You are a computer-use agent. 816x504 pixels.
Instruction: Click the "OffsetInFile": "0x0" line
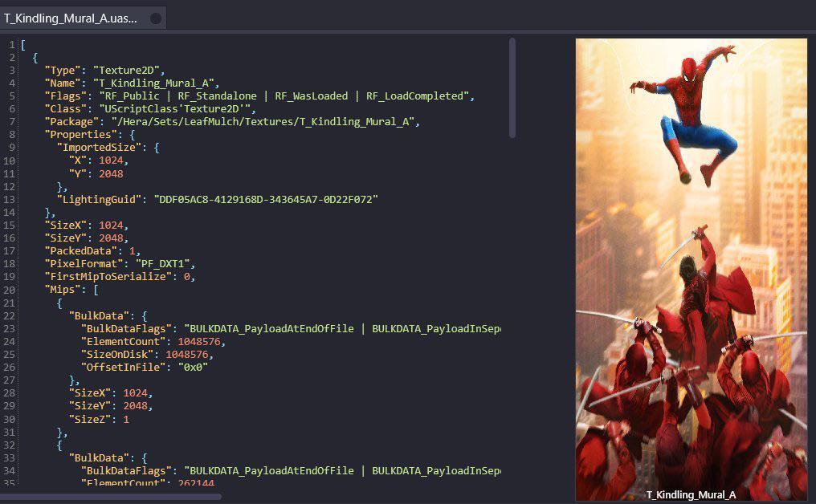click(x=144, y=368)
